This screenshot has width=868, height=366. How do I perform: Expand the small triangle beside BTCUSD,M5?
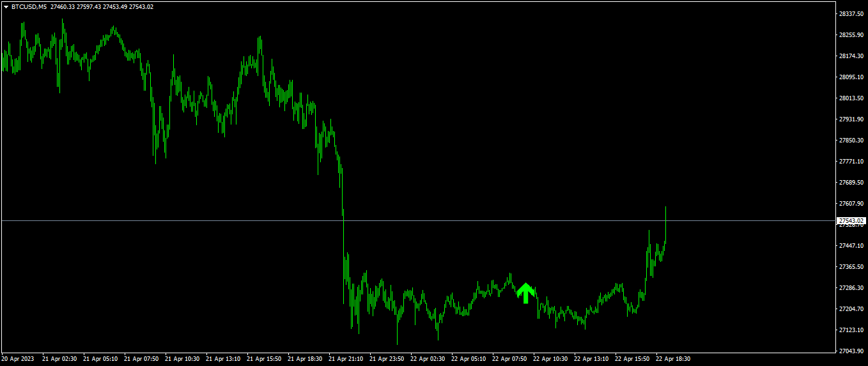coord(6,7)
